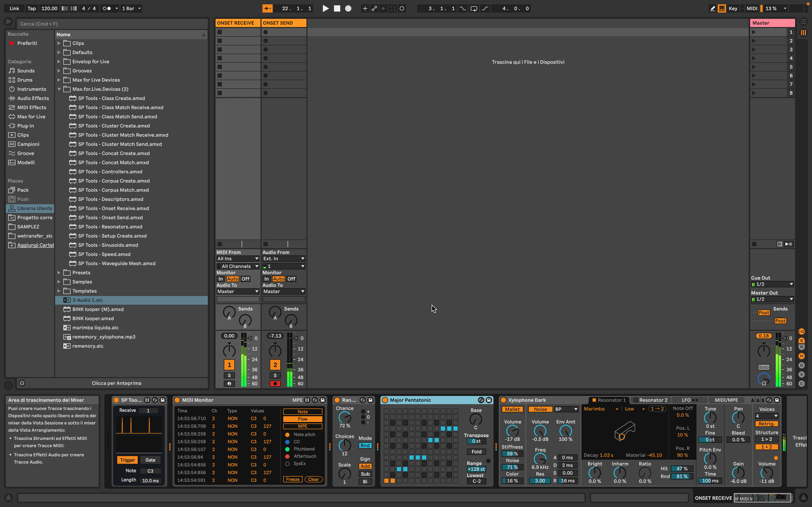Click the Arrangement Record button
The height and width of the screenshot is (507, 812).
point(348,8)
